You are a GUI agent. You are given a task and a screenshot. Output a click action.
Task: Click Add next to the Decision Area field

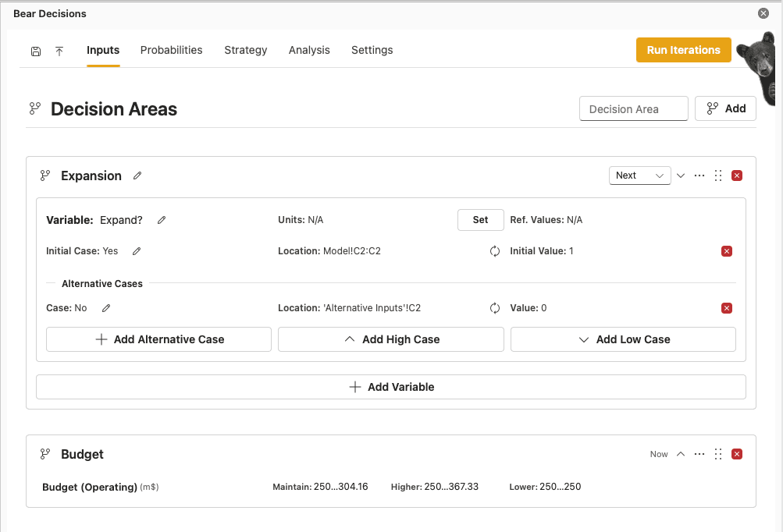725,108
